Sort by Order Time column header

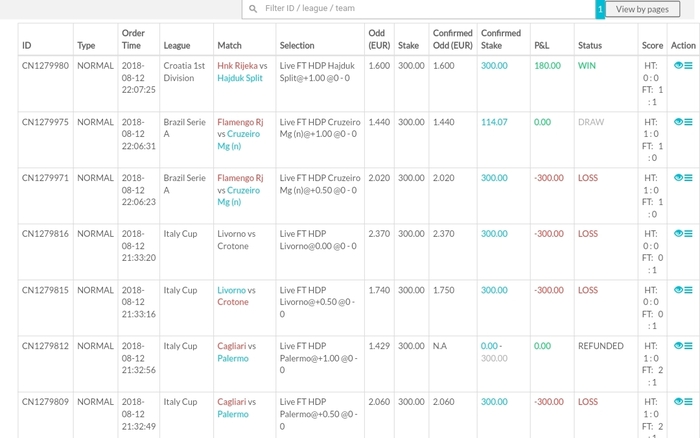pyautogui.click(x=133, y=39)
